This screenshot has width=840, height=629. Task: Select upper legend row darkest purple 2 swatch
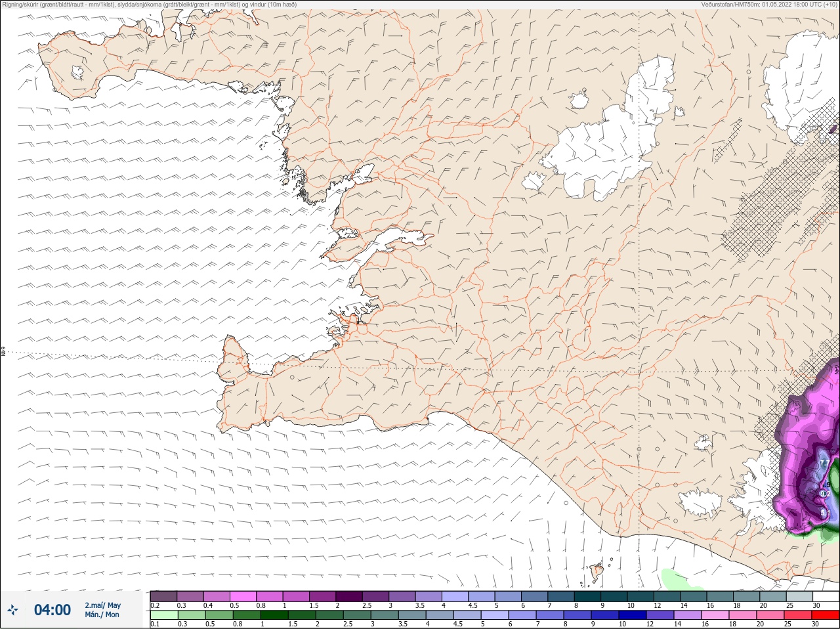[x=349, y=596]
